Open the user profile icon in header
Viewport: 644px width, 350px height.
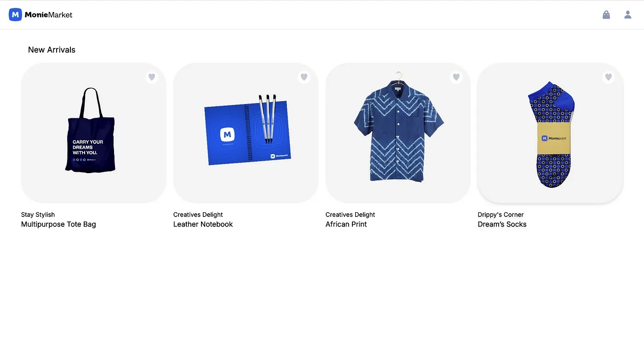628,15
